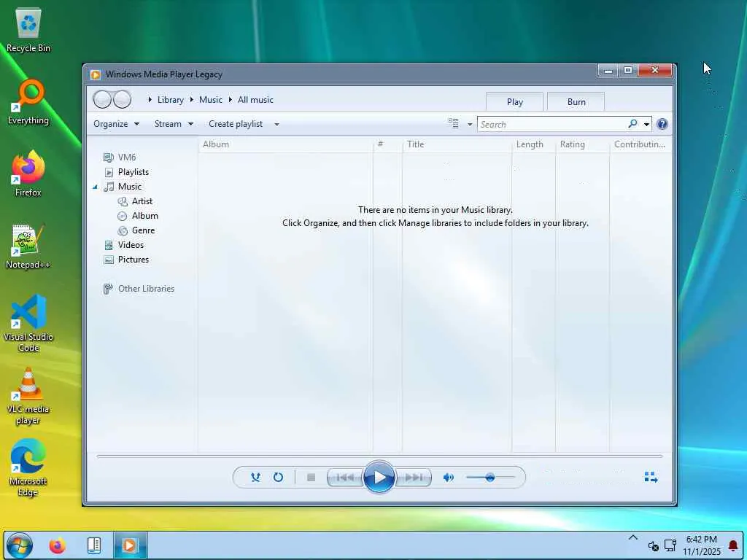Sort by the Album column header

(285, 144)
